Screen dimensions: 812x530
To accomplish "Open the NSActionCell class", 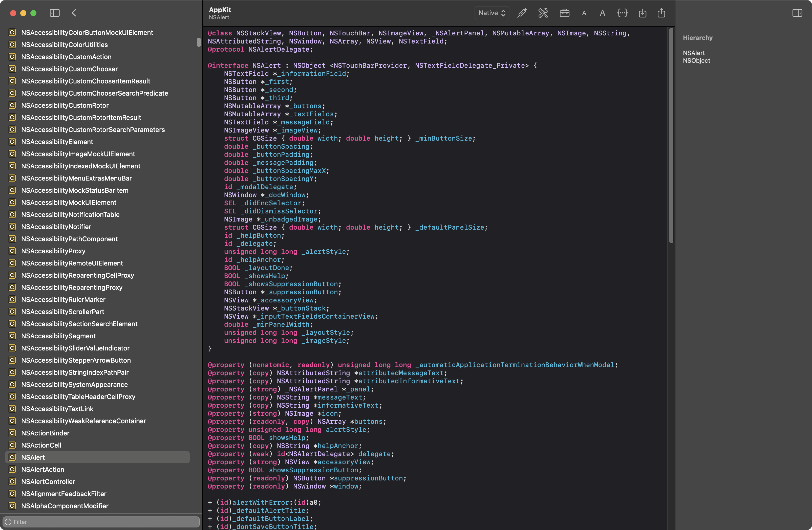I will 41,445.
